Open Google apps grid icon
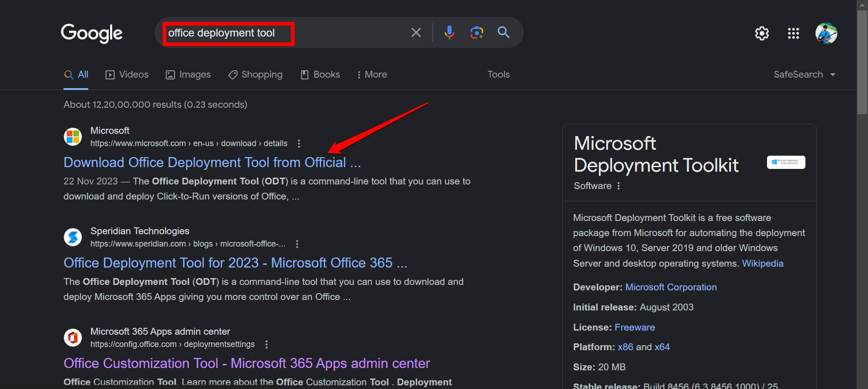The image size is (868, 389). (793, 33)
